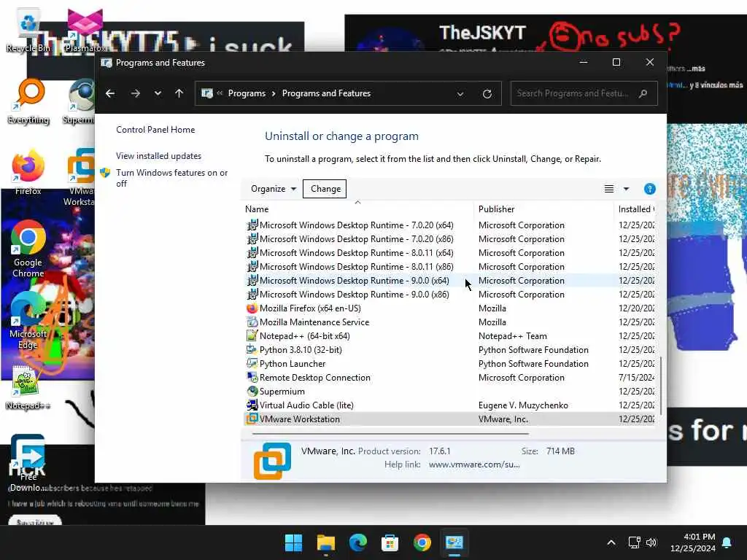Refresh the Programs and Features list
Viewport: 747px width, 560px height.
point(487,94)
